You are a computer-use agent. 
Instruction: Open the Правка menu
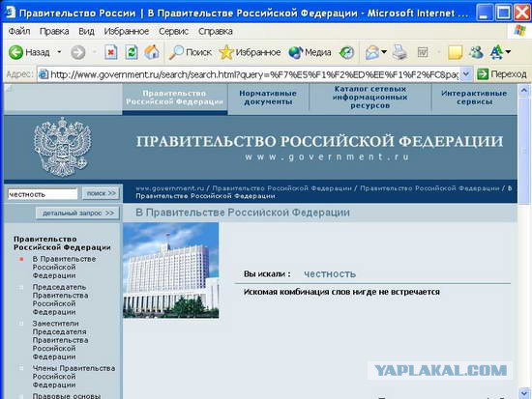[x=54, y=31]
